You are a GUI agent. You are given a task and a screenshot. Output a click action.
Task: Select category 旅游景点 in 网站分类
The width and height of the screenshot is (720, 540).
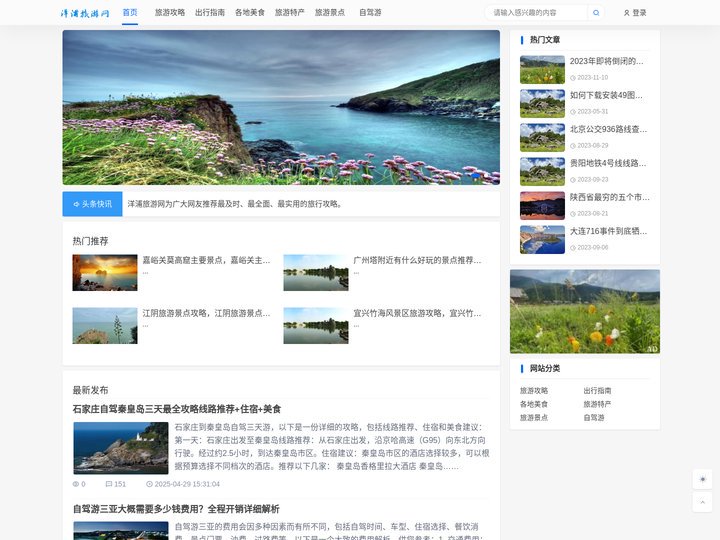534,417
